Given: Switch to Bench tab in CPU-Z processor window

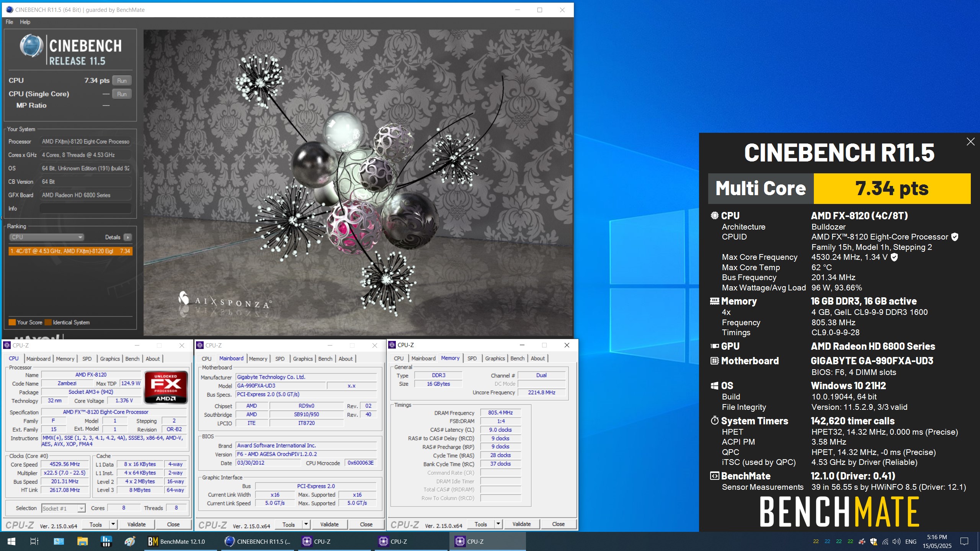Looking at the screenshot, I should pos(132,359).
